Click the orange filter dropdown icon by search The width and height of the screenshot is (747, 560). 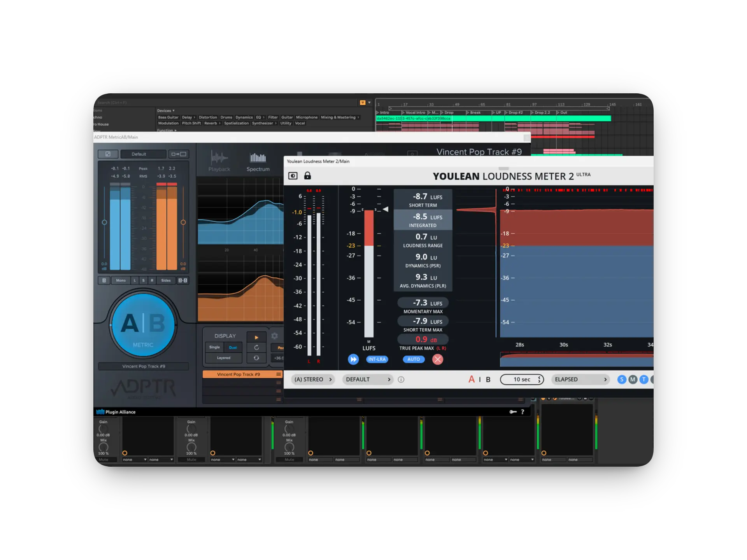pyautogui.click(x=363, y=103)
